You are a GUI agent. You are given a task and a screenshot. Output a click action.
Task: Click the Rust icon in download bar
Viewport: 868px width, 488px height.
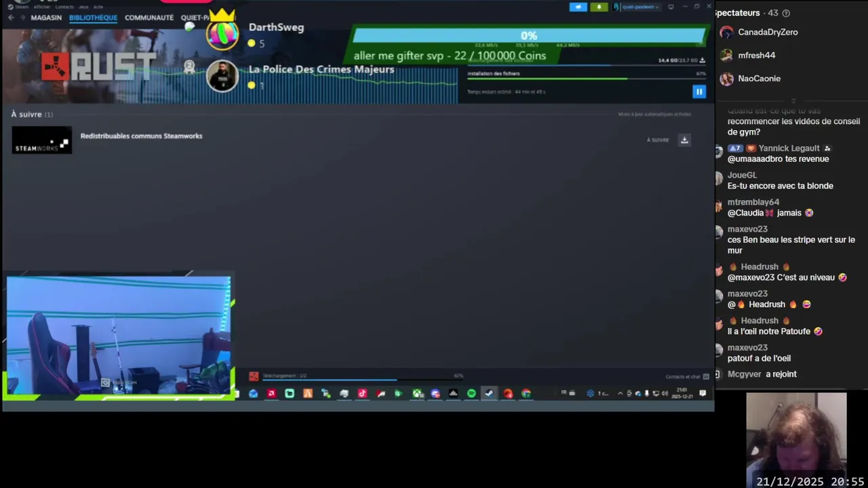click(254, 376)
